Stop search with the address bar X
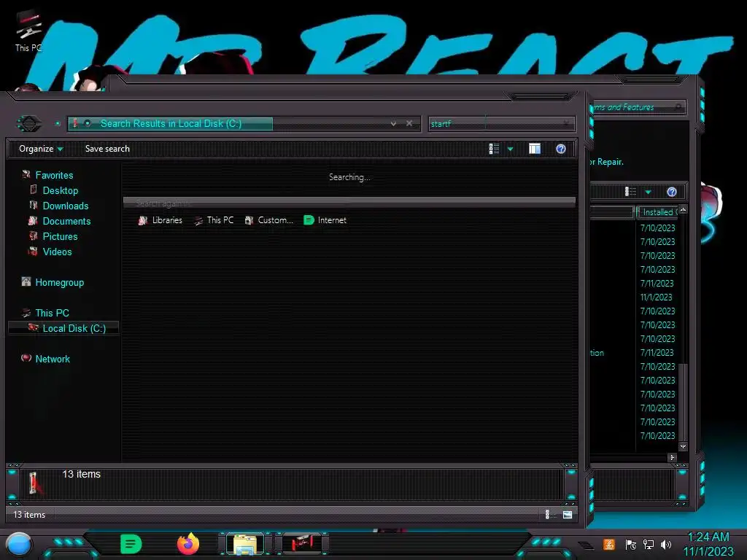This screenshot has height=560, width=747. 409,123
